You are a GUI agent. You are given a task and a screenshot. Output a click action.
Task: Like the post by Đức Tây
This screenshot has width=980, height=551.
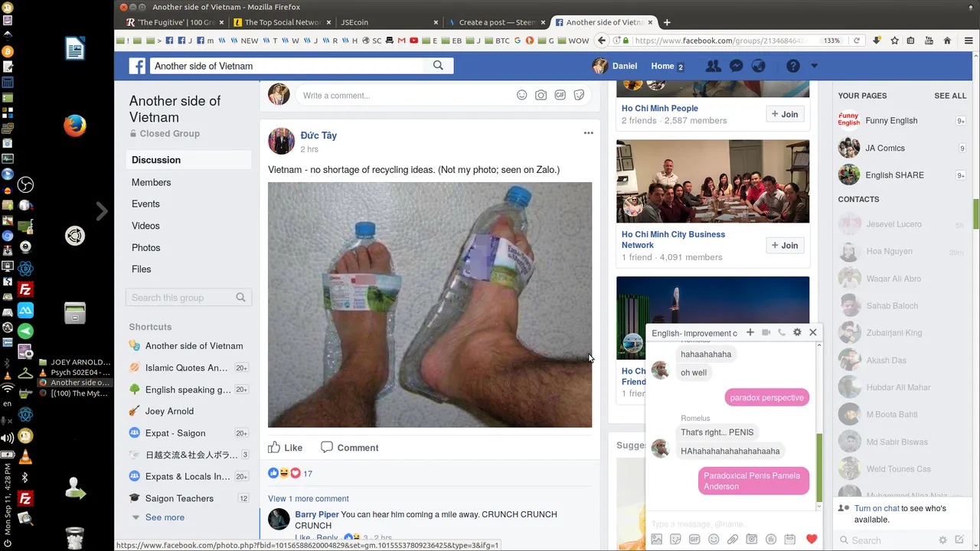[x=285, y=448]
